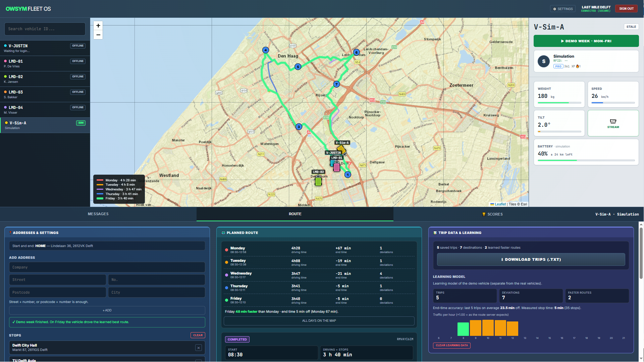Select the LMD-01 vehicle marker on map
The width and height of the screenshot is (644, 362).
[337, 167]
